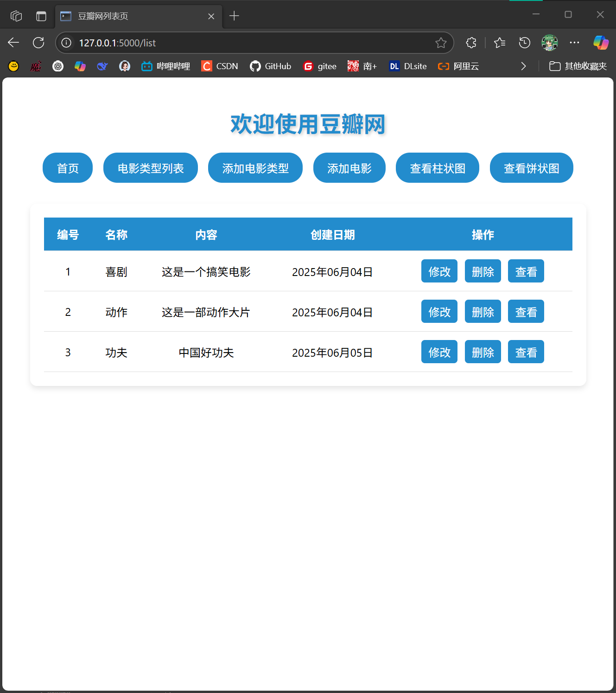
Task: Open the red 魔 character bookmark
Action: (36, 66)
